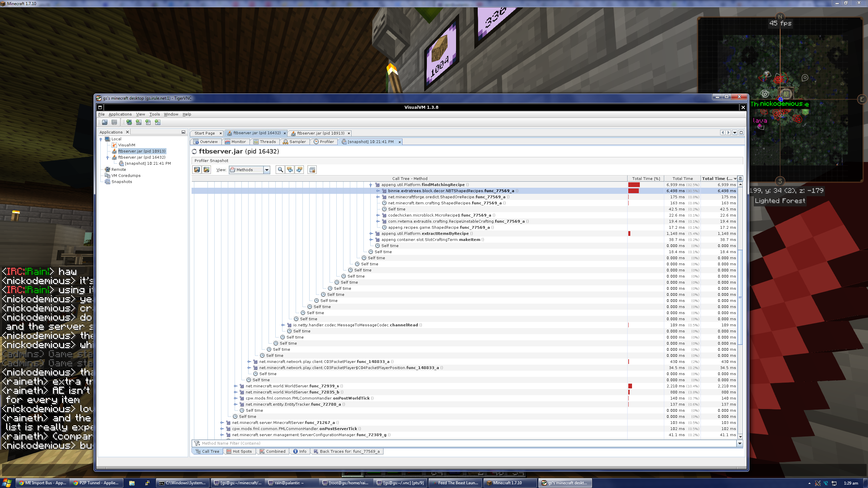Close the Applications panel tab
This screenshot has height=488, width=868.
tap(127, 132)
